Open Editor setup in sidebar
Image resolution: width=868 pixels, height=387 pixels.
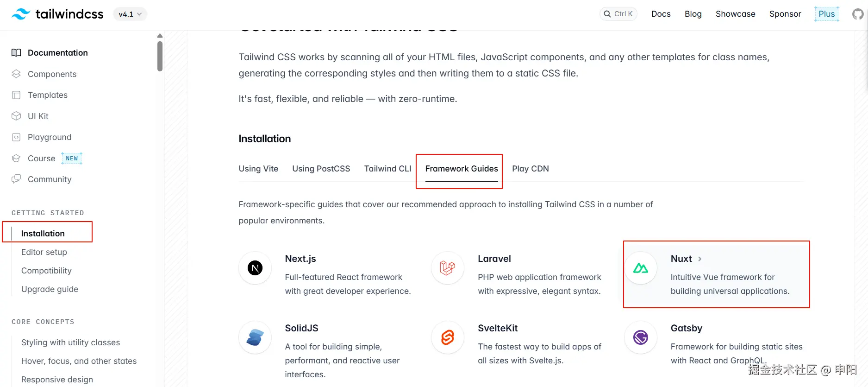point(44,252)
